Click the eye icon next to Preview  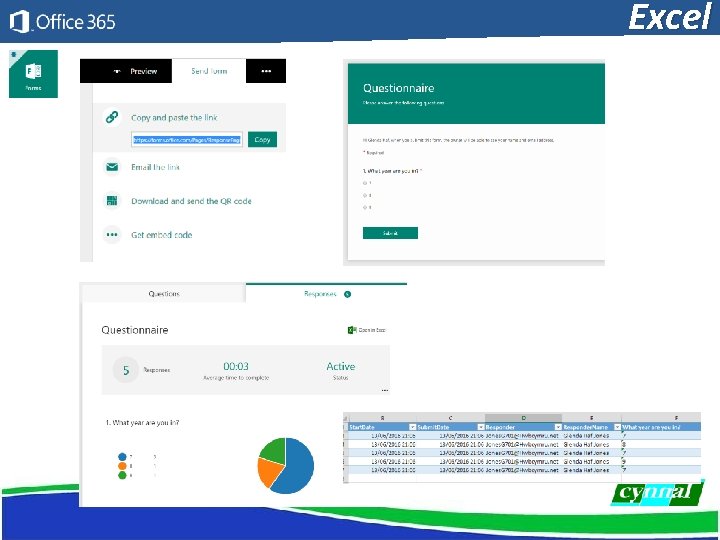pyautogui.click(x=118, y=71)
